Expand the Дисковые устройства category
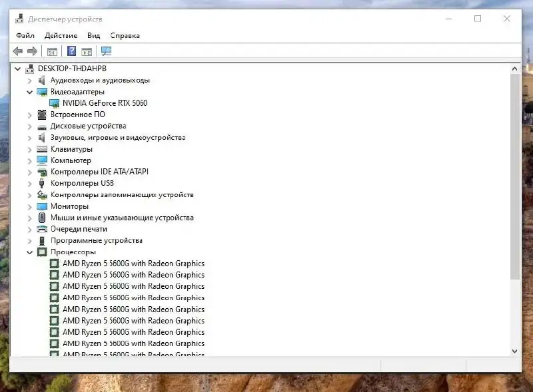This screenshot has height=392, width=533. pos(29,126)
